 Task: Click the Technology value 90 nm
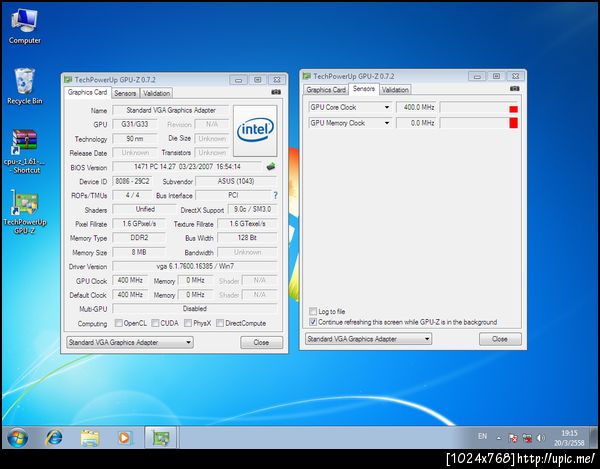coord(135,138)
